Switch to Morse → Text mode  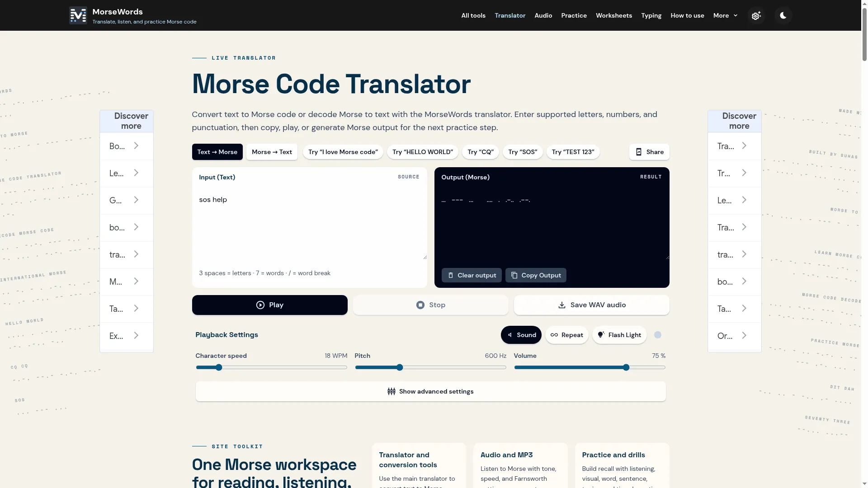click(x=272, y=152)
